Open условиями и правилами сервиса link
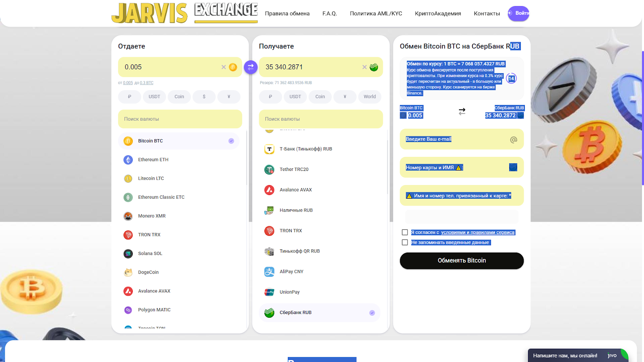Image resolution: width=644 pixels, height=362 pixels. (478, 232)
